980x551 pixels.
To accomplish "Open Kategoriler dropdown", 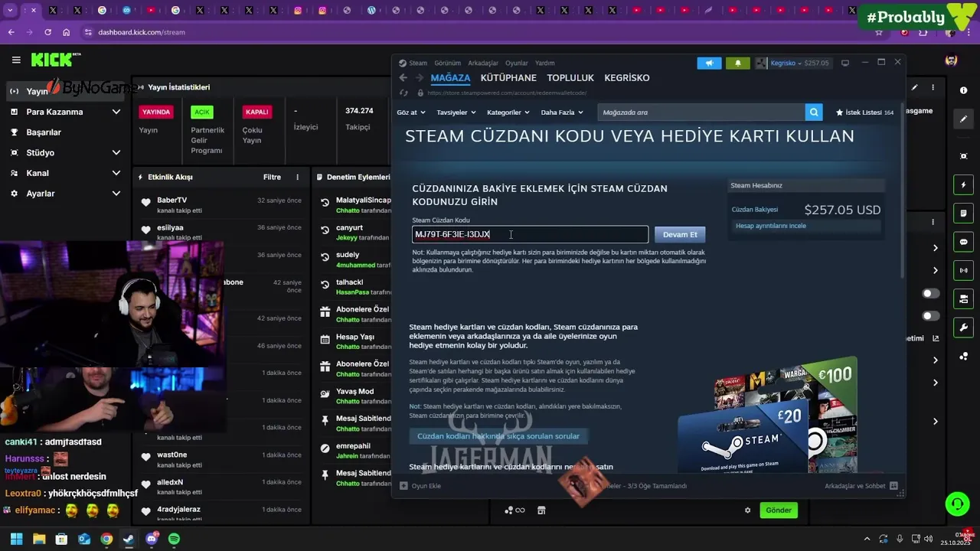I will [x=508, y=112].
